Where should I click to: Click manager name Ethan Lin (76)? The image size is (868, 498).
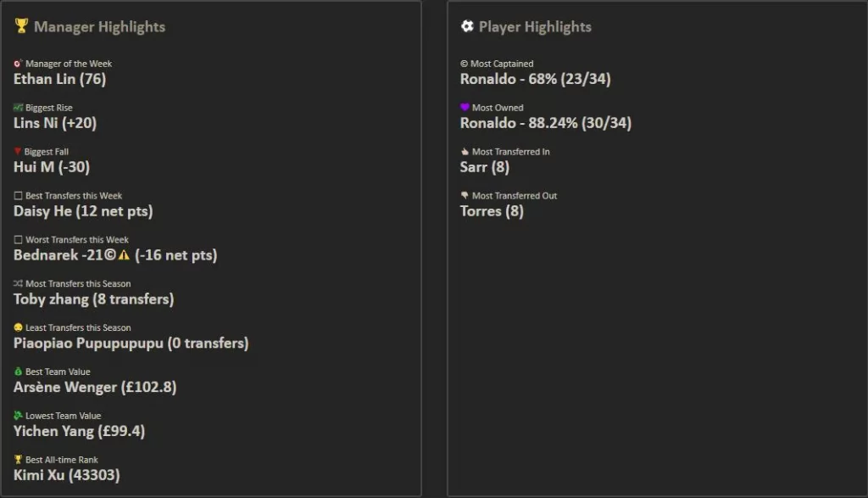click(x=59, y=79)
